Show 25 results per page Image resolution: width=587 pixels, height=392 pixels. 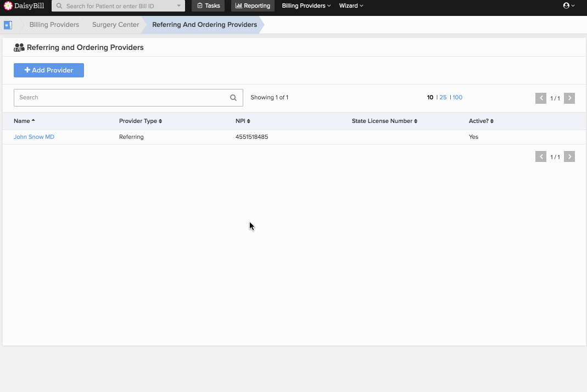pos(443,97)
